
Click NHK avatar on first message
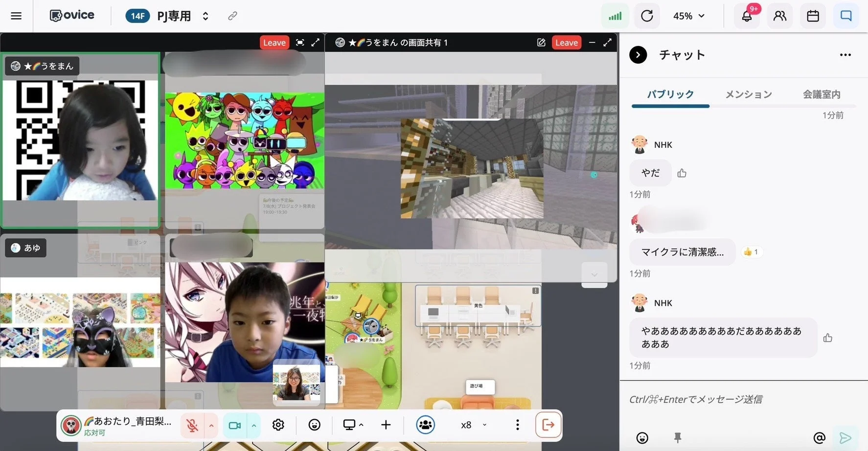coord(639,145)
